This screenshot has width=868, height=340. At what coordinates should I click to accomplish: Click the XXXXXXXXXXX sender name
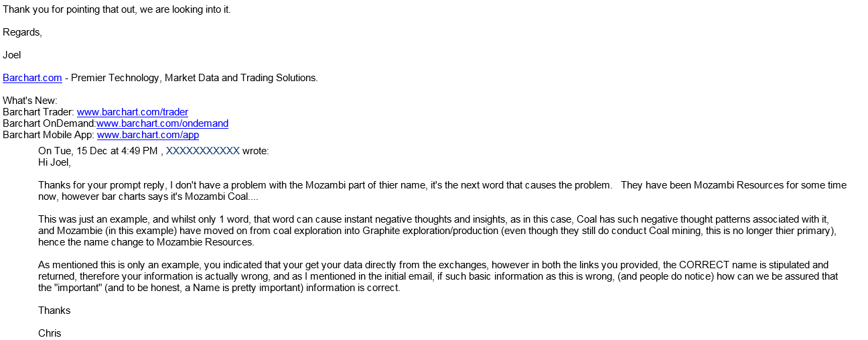pos(203,151)
